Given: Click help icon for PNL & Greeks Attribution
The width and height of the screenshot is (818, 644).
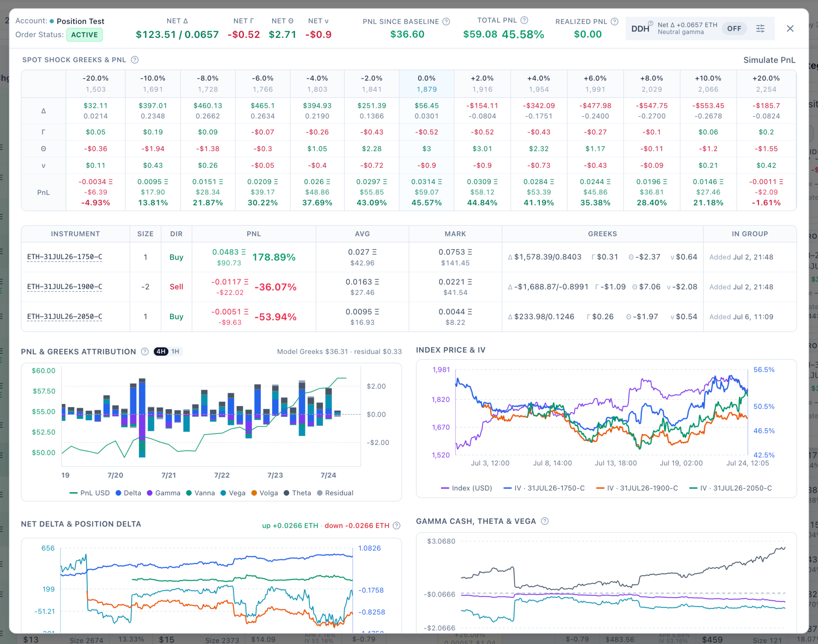Looking at the screenshot, I should (x=145, y=352).
